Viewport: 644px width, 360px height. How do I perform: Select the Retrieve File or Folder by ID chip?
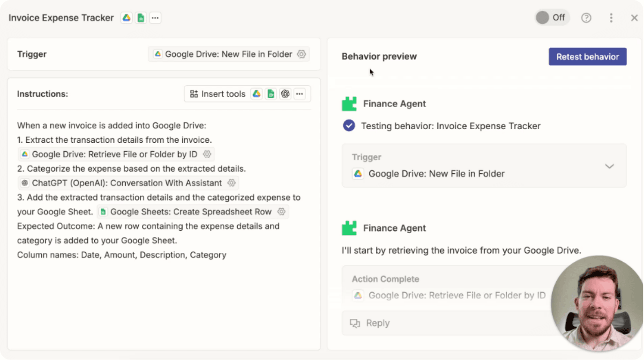116,154
